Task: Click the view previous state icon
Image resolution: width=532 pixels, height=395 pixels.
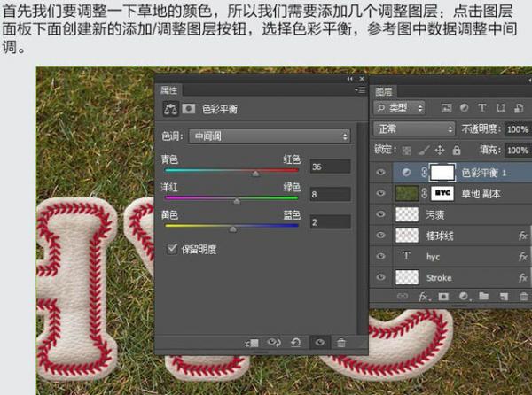Action: (275, 342)
